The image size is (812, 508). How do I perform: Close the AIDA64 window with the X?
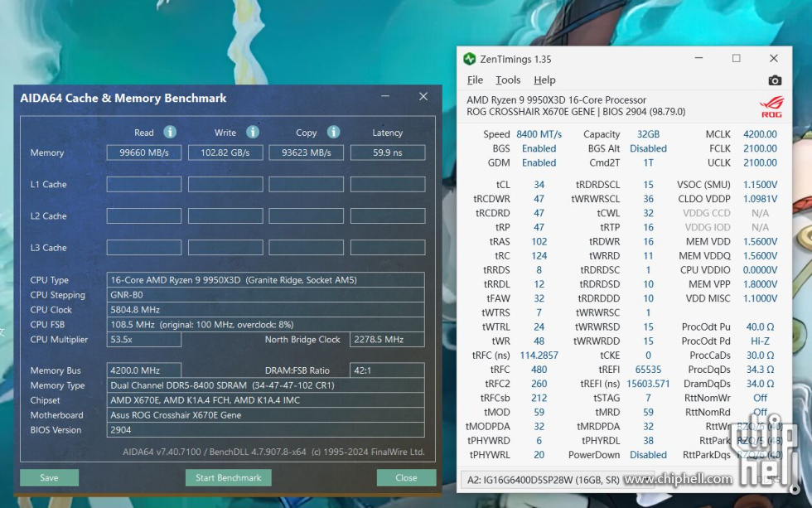423,96
